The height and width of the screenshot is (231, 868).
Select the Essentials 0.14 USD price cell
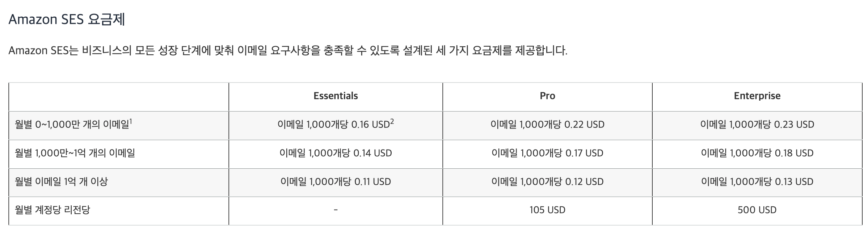pyautogui.click(x=336, y=153)
